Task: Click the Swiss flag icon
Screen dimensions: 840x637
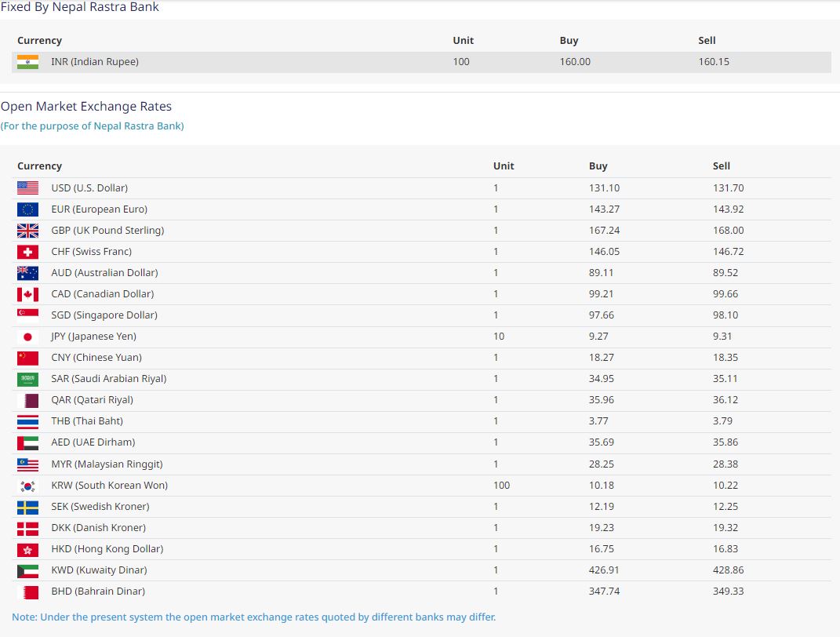Action: pos(28,252)
